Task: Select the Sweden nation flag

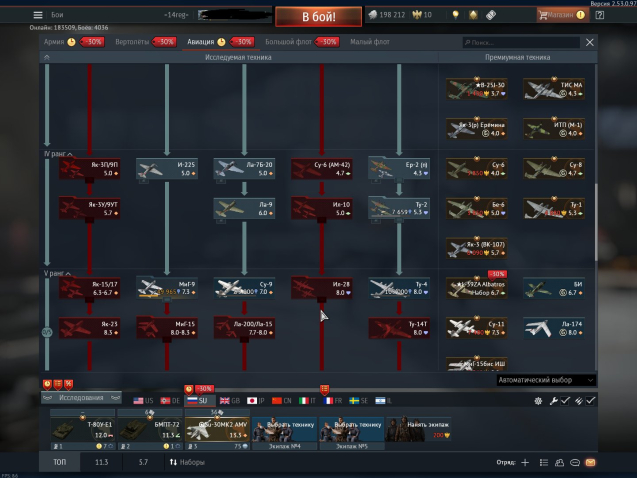Action: coord(359,400)
